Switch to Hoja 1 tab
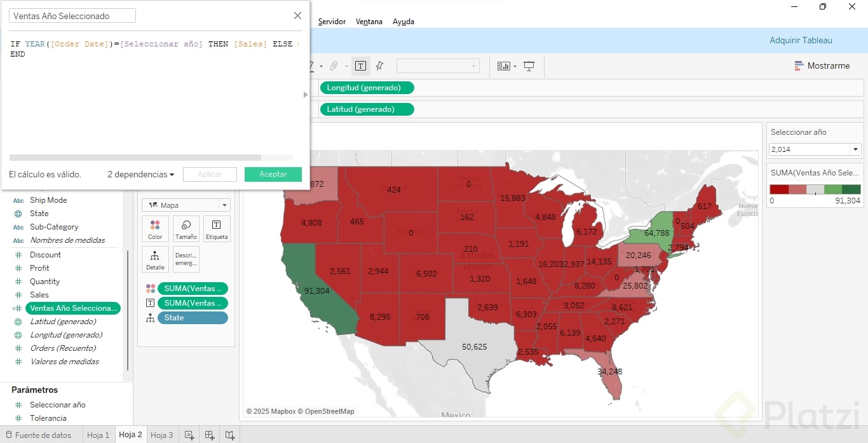This screenshot has width=868, height=443. point(98,435)
